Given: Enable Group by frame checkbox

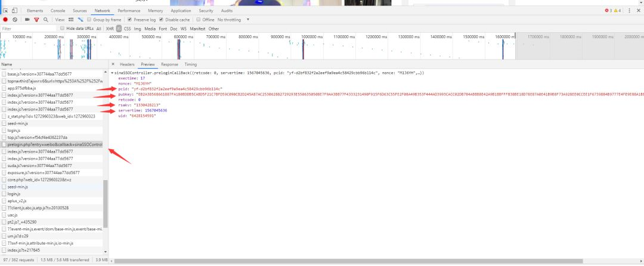Looking at the screenshot, I should pos(89,20).
